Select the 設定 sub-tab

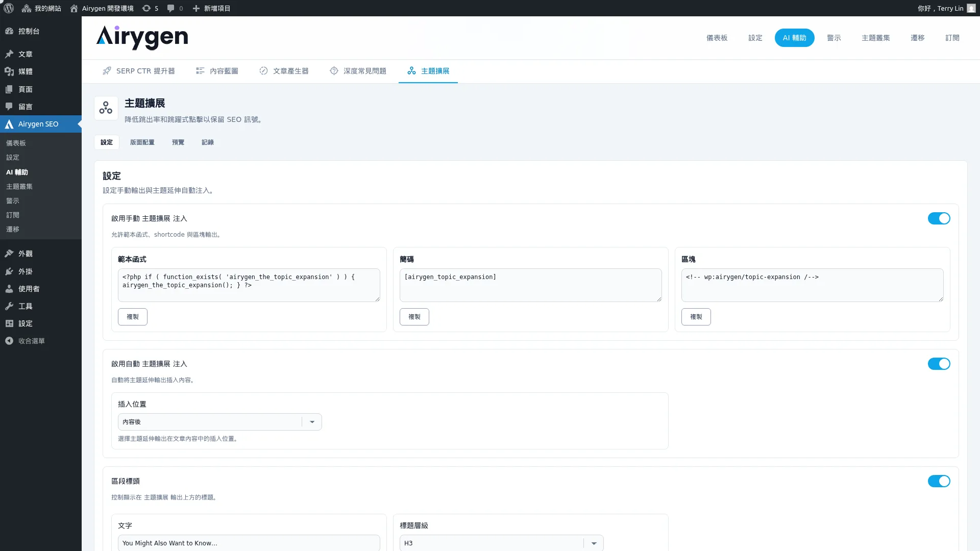pyautogui.click(x=107, y=142)
